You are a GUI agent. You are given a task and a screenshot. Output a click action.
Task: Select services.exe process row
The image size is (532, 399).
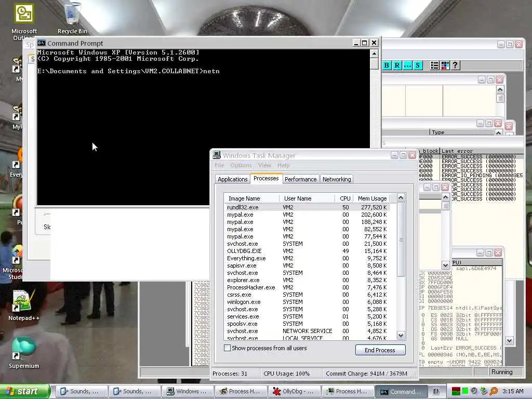307,316
